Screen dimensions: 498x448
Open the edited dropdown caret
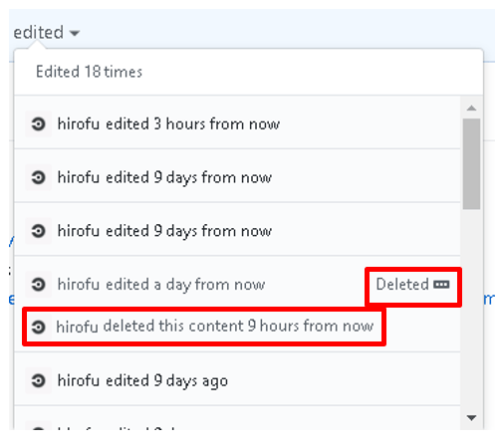pos(75,33)
